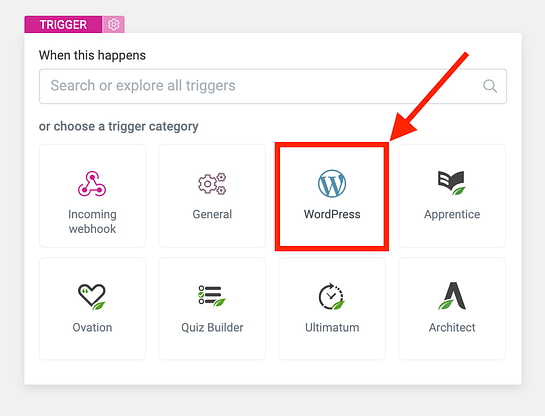Select the Ovation heart icon

92,297
